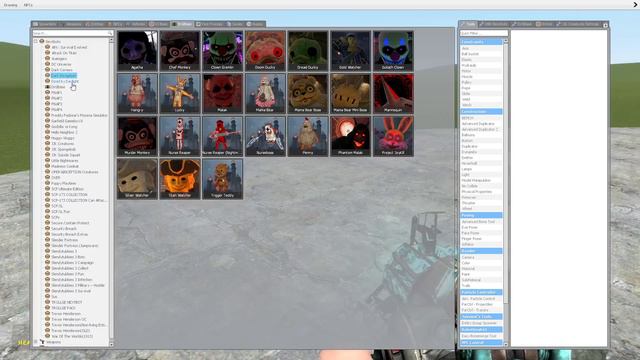Viewport: 640px width, 360px height.
Task: Spawn the Silver Watcher icon
Action: click(137, 179)
